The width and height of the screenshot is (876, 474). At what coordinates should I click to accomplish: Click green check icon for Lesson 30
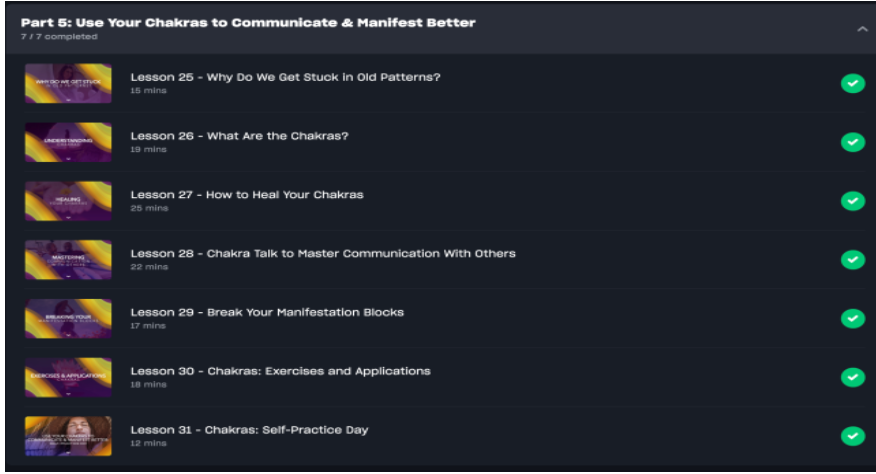pyautogui.click(x=852, y=377)
